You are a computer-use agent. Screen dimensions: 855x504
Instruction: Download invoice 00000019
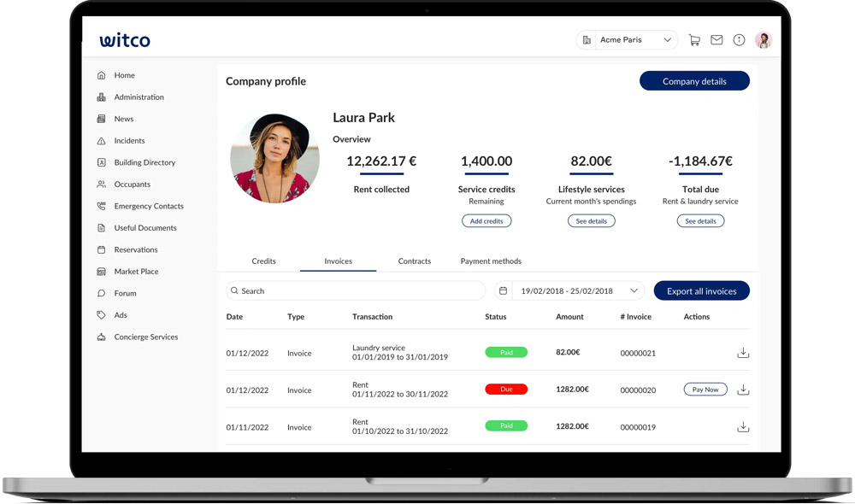(743, 427)
